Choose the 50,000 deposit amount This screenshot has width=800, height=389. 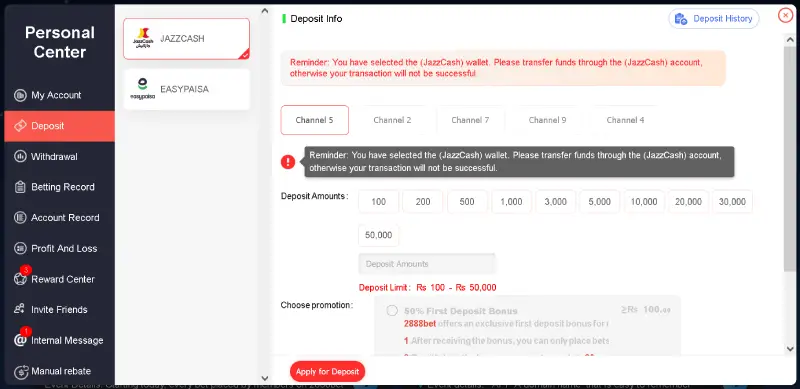click(379, 235)
